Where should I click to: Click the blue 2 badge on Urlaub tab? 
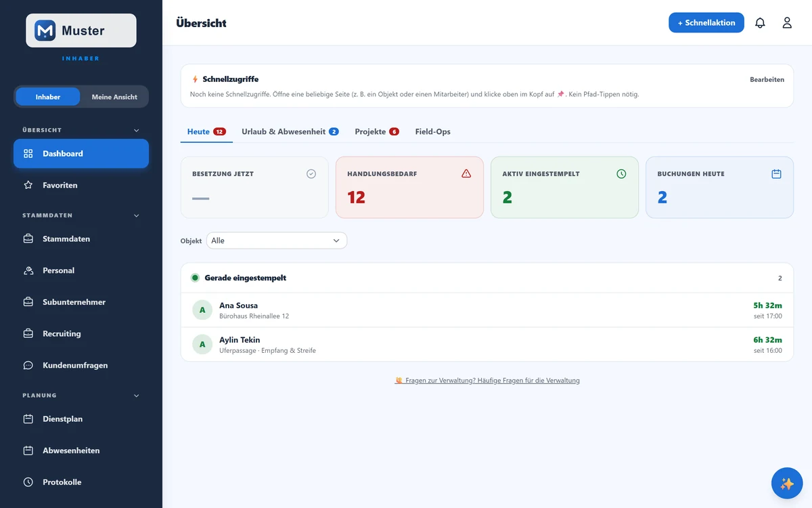(x=334, y=131)
